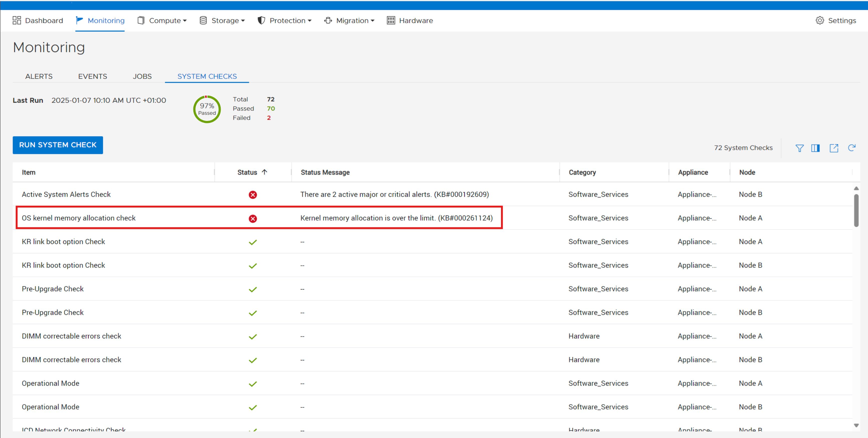
Task: Switch to the ALERTS tab
Action: 39,76
